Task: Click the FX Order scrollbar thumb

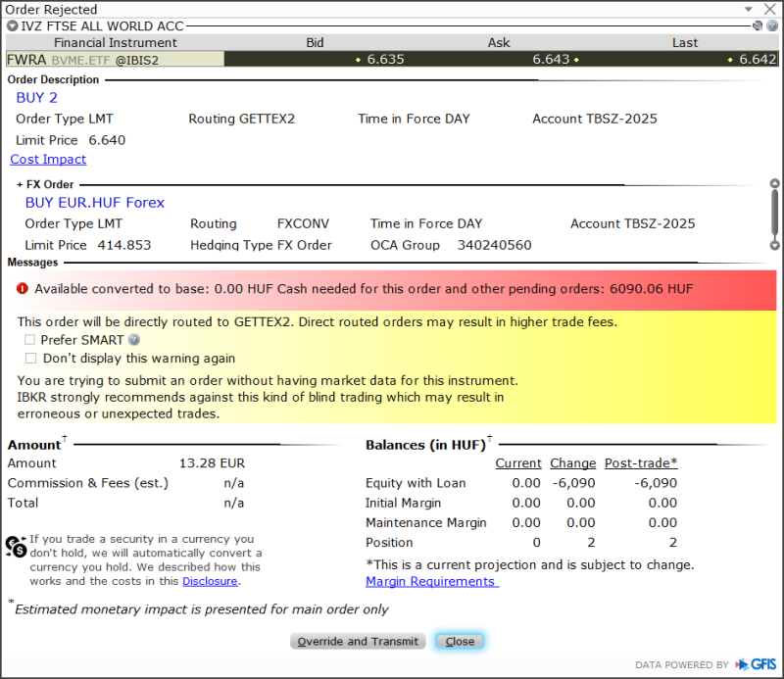Action: click(x=774, y=214)
